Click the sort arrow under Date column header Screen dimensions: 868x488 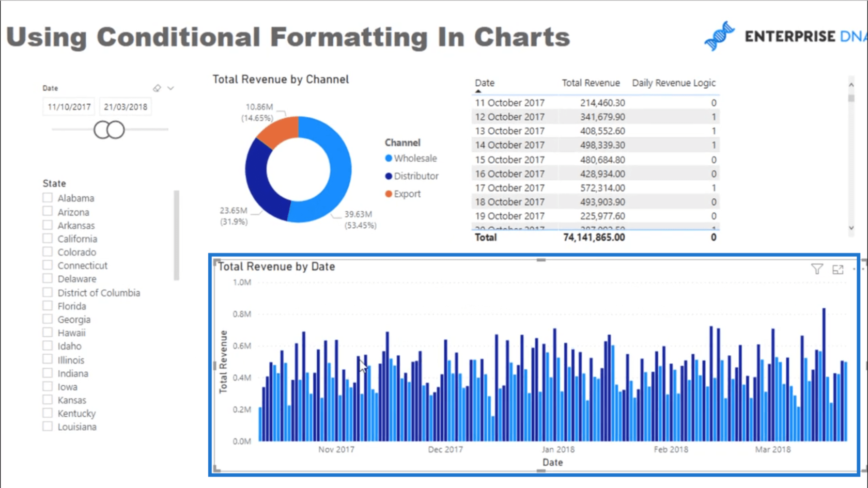coord(478,91)
